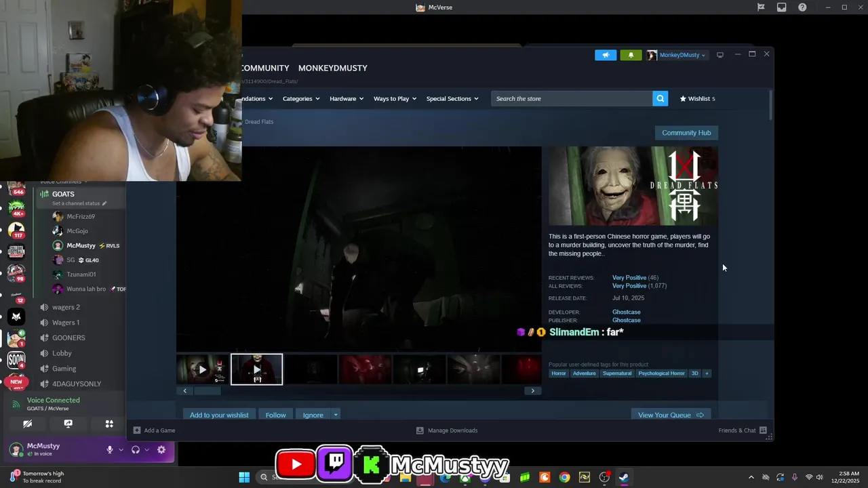Image resolution: width=868 pixels, height=488 pixels.
Task: Mute the Discord microphone
Action: coord(109,449)
